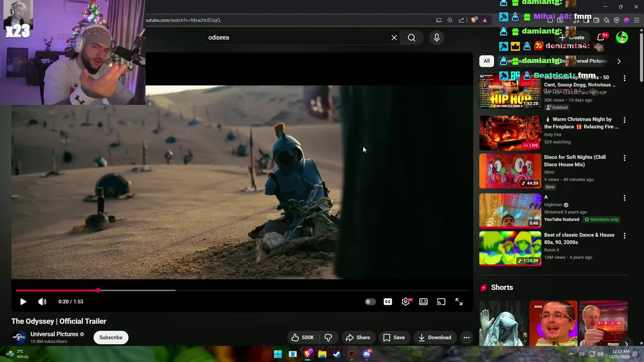Image resolution: width=644 pixels, height=362 pixels.
Task: Open the Windows notification center icon
Action: tap(635, 354)
